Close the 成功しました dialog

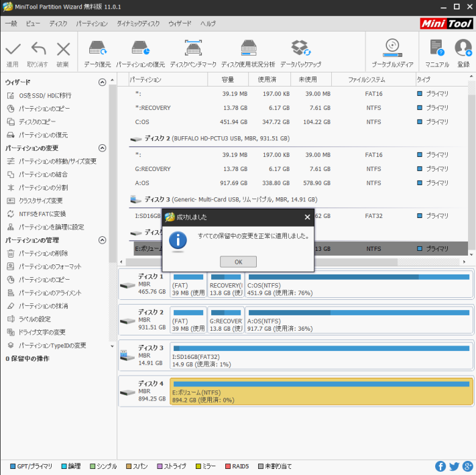[x=307, y=217]
